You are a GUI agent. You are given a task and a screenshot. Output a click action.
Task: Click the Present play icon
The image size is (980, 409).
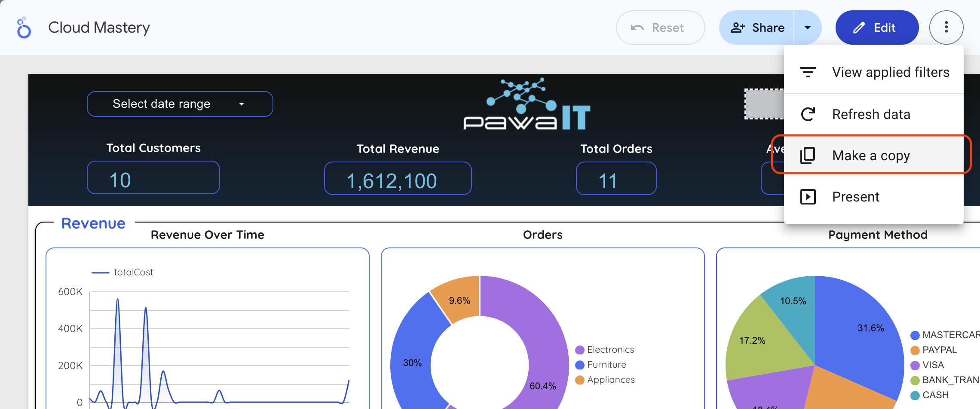pos(808,197)
